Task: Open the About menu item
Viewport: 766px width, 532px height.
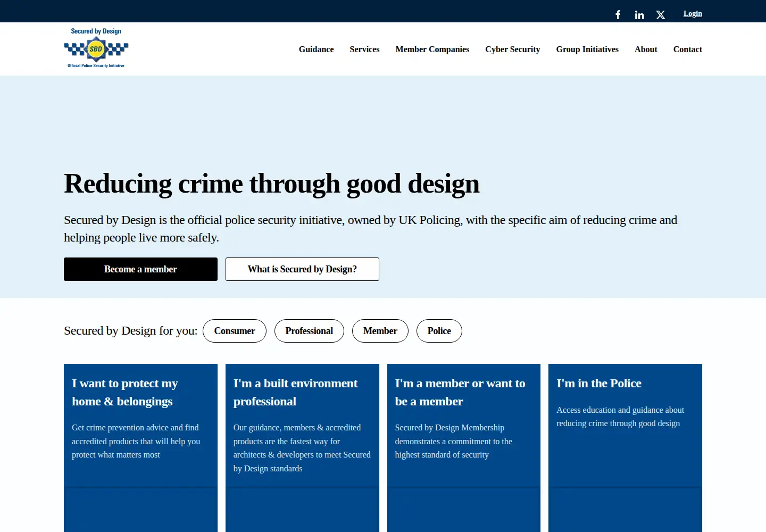Action: (646, 49)
